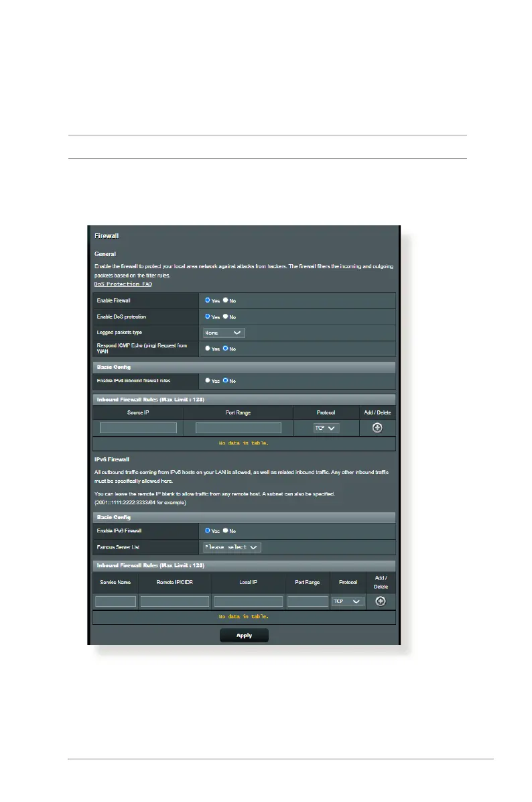Click the Local IP input field
The height and width of the screenshot is (802, 532).
[248, 601]
